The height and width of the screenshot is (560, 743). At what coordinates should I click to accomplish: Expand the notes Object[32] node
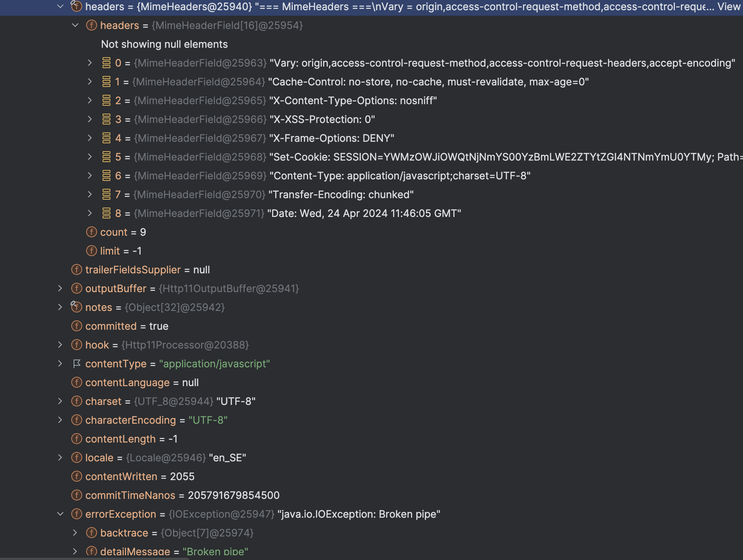click(x=60, y=307)
